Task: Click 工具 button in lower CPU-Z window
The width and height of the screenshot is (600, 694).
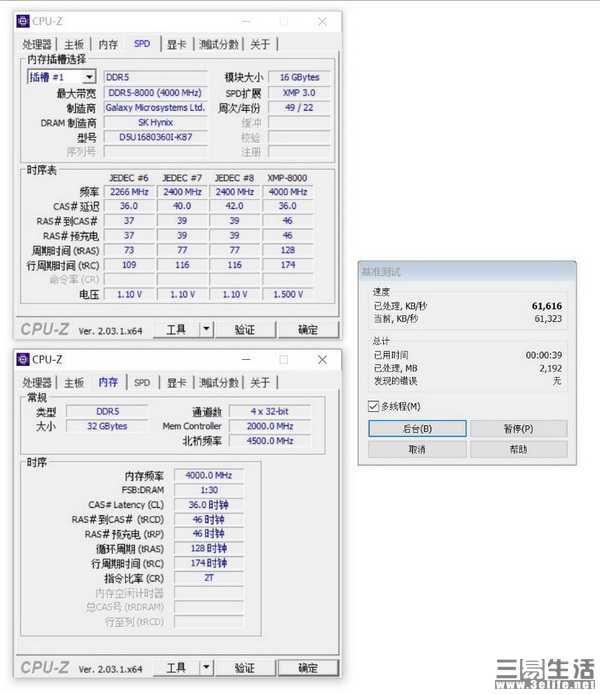Action: coord(177,667)
